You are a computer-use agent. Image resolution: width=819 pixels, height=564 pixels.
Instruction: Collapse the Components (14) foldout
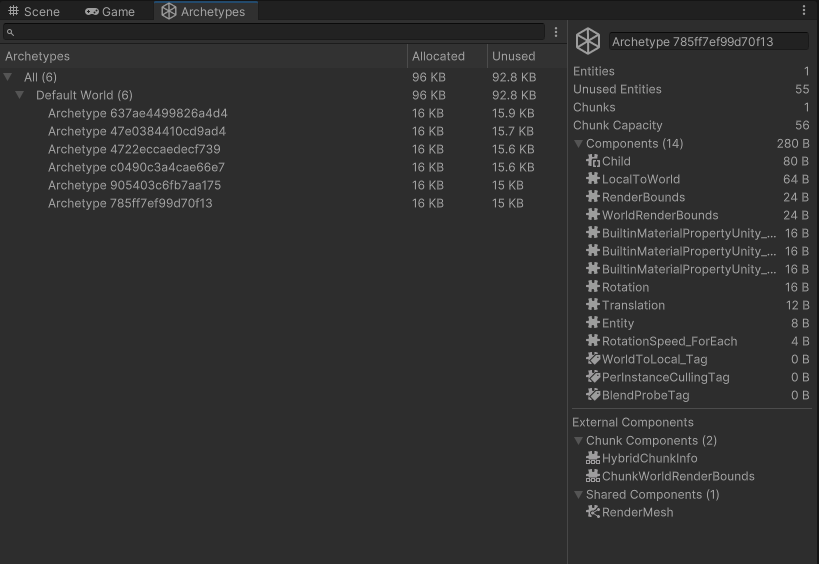pos(579,144)
